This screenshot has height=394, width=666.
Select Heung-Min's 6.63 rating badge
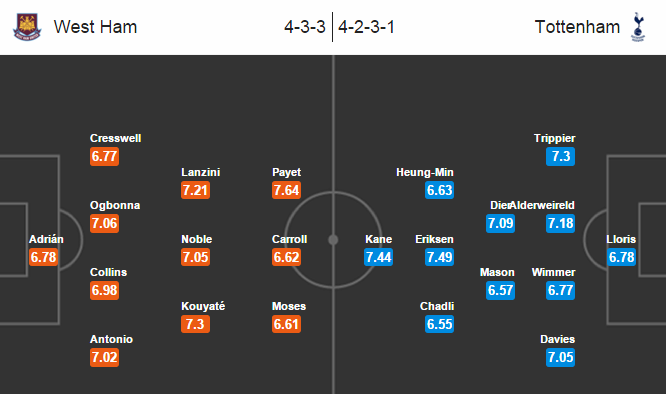click(439, 190)
